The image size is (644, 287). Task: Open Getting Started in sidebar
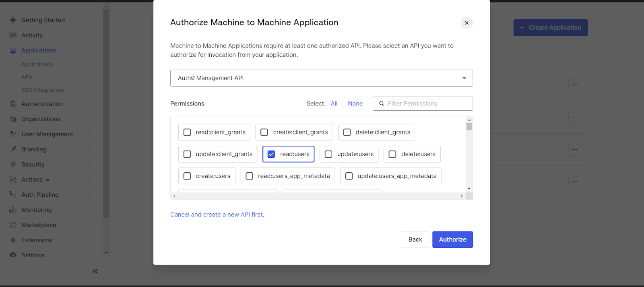tap(43, 20)
